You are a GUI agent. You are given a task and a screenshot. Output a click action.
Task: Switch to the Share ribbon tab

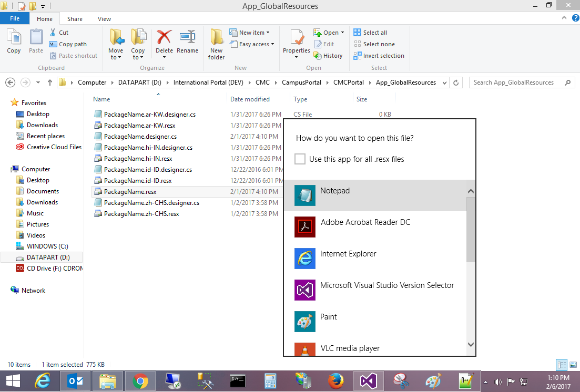(x=75, y=19)
